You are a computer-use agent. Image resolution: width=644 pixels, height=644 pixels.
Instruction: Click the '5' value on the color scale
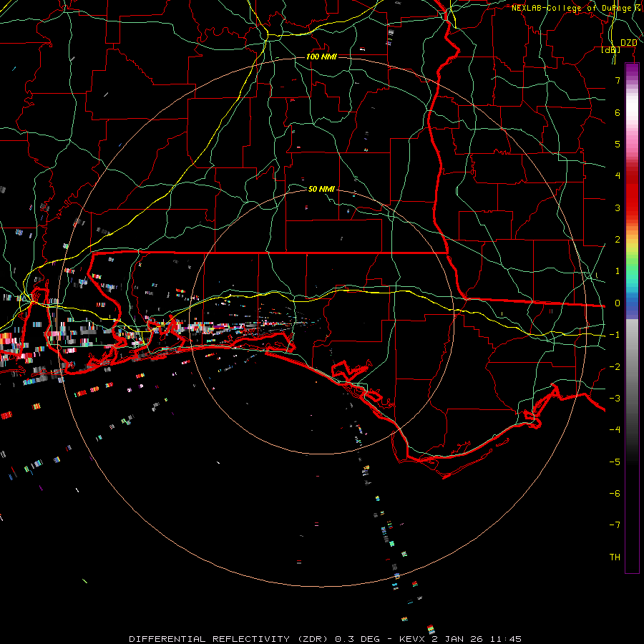[618, 144]
